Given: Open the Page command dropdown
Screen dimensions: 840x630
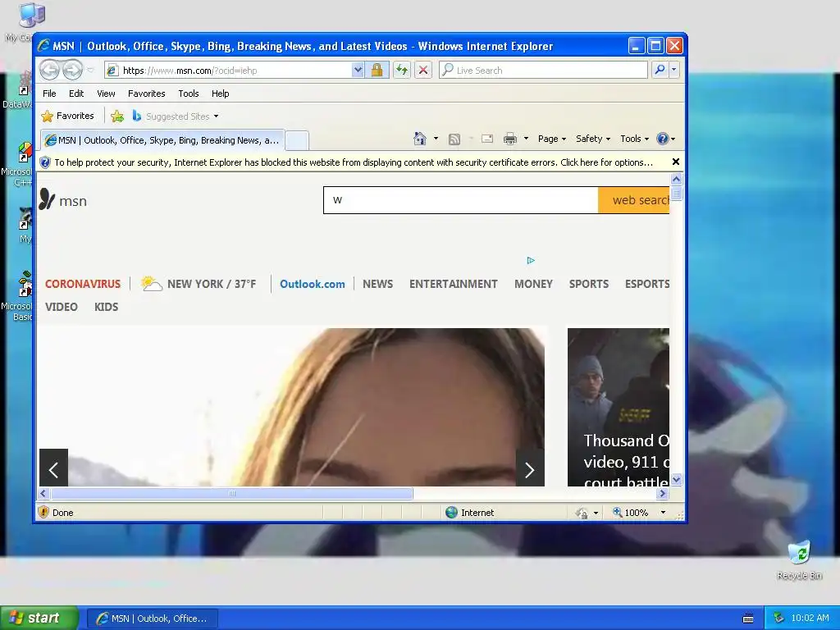Looking at the screenshot, I should 552,139.
